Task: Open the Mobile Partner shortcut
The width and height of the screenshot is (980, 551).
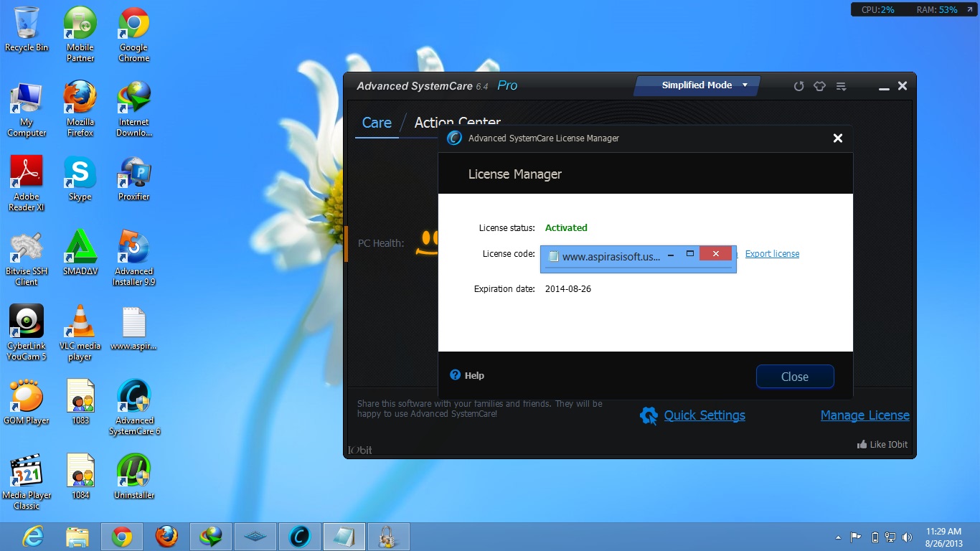Action: pos(80,34)
